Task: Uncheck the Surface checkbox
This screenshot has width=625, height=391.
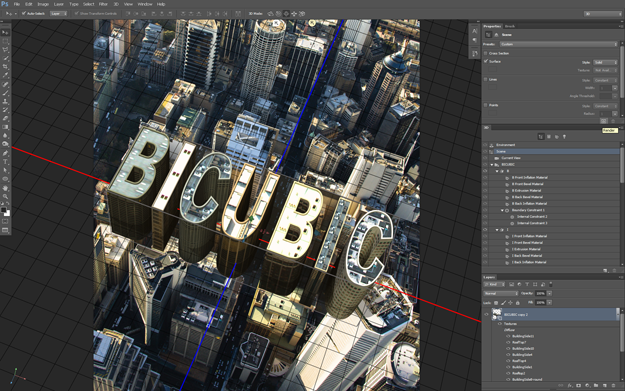Action: tap(486, 61)
